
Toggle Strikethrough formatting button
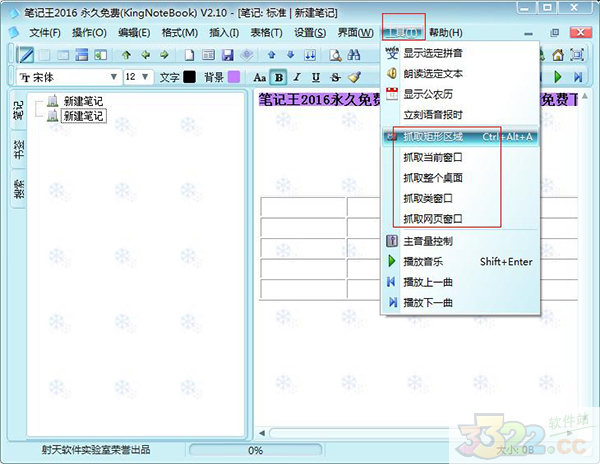[335, 77]
